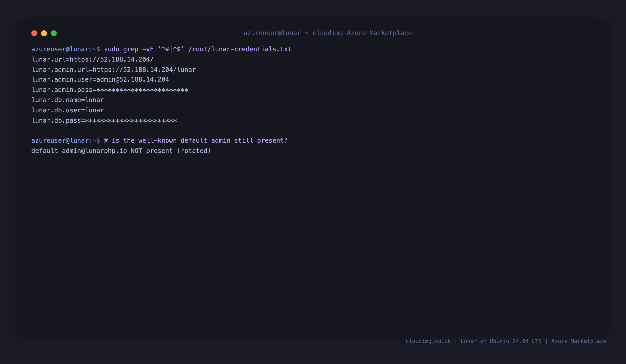Click the red close window dot

(x=34, y=33)
